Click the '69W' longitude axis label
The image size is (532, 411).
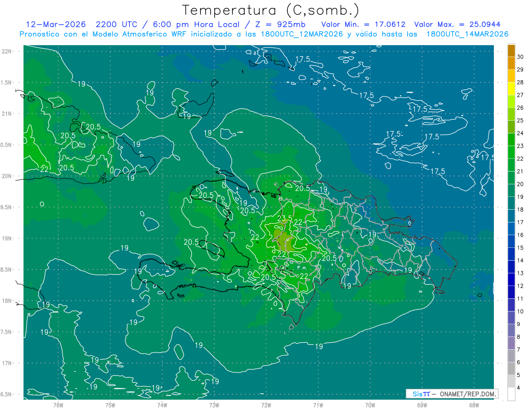(422, 405)
